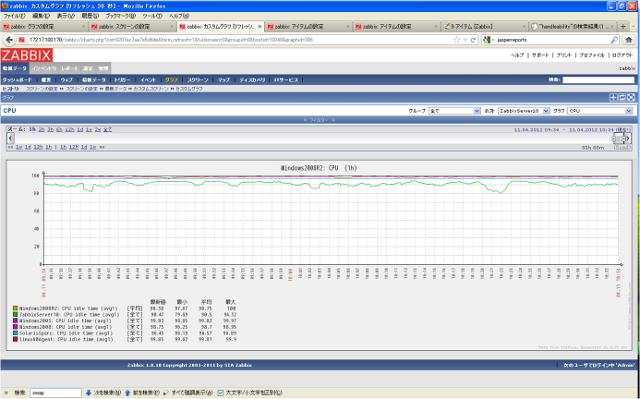
Task: Click the graph title Windows2008R2: CPU (1h)
Action: tap(319, 168)
